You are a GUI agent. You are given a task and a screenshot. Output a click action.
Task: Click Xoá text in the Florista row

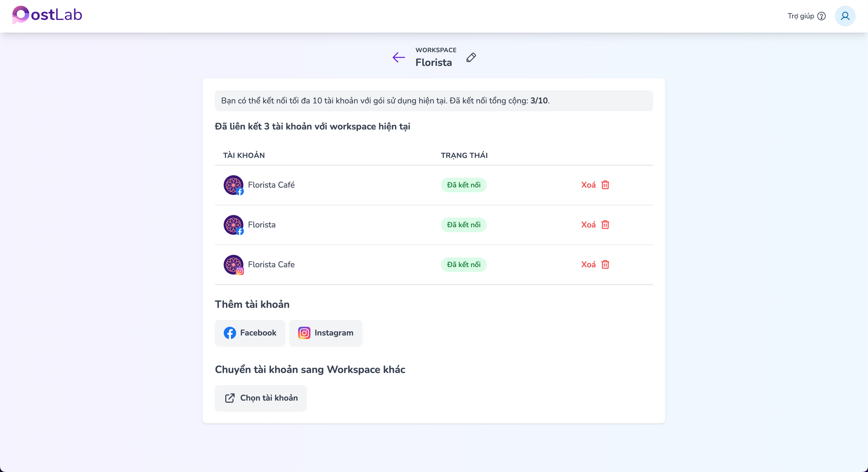(589, 225)
